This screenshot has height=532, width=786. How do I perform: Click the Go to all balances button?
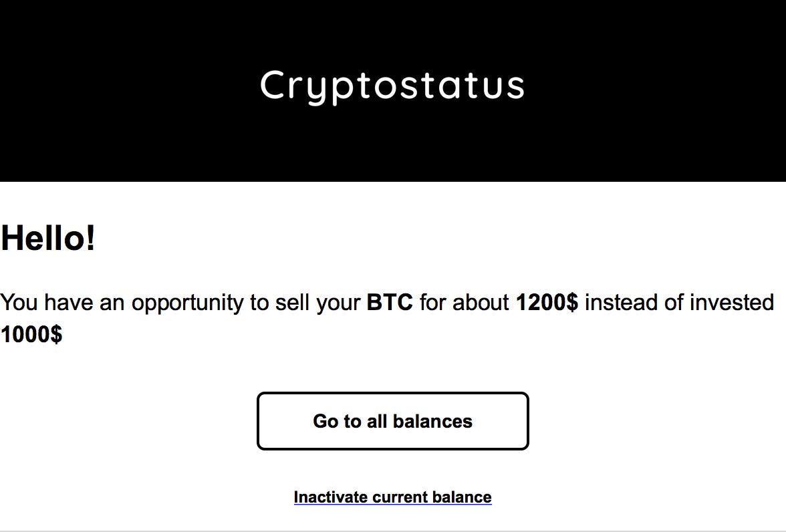392,420
